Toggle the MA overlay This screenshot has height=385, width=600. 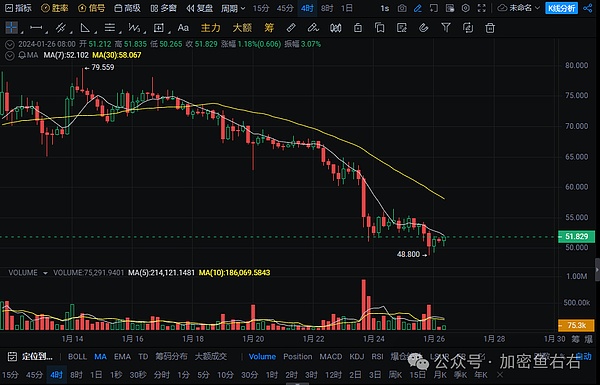100,357
